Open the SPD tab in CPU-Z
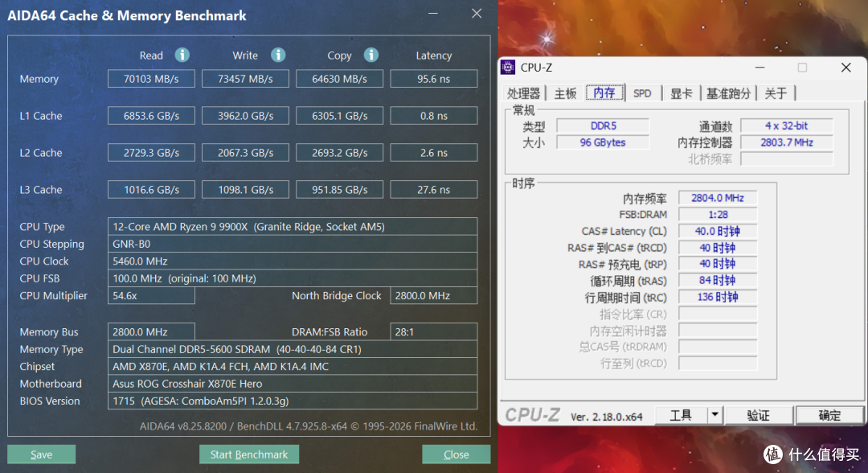Screen dimensions: 868x473 642,93
